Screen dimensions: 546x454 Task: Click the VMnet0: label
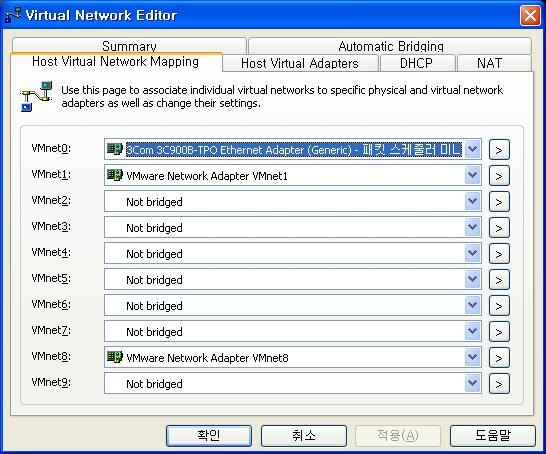pyautogui.click(x=51, y=148)
